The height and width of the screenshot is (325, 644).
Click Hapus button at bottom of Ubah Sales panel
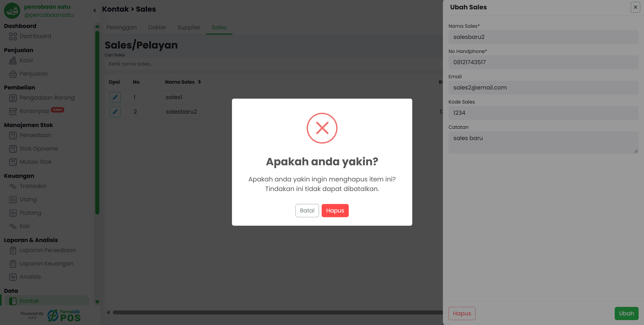pos(462,313)
